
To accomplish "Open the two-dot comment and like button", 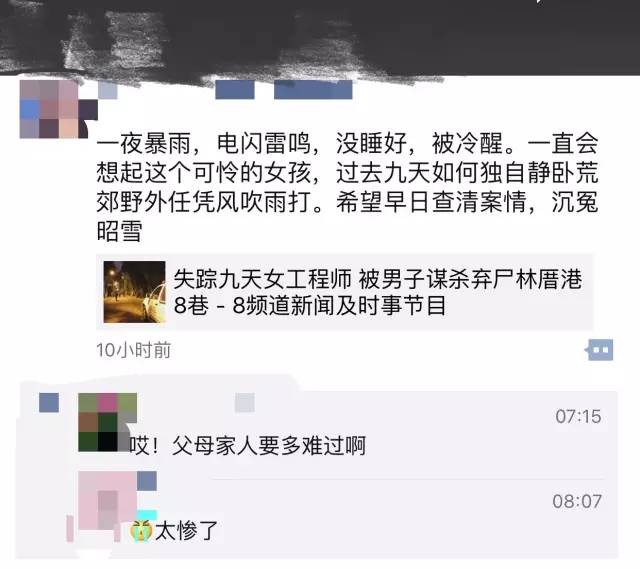I will click(x=600, y=350).
